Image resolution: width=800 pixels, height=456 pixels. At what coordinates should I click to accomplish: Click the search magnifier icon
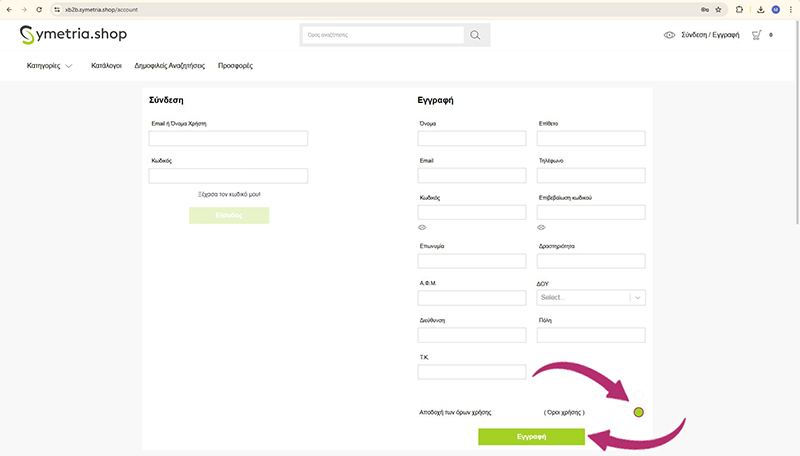(476, 35)
